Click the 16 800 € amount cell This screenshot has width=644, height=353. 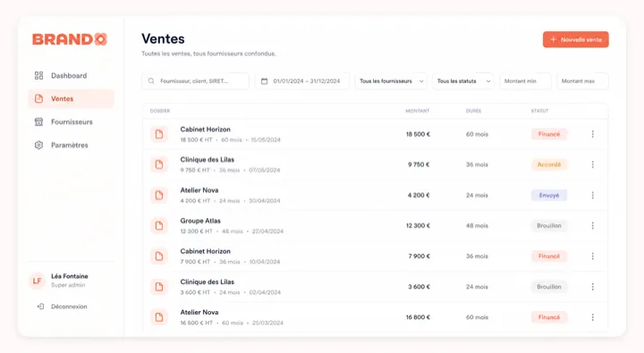click(418, 317)
